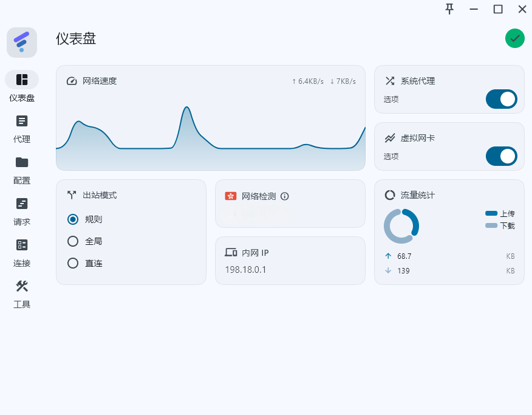Click the Hong Kong flag icon
Image resolution: width=532 pixels, height=415 pixels.
tap(231, 196)
